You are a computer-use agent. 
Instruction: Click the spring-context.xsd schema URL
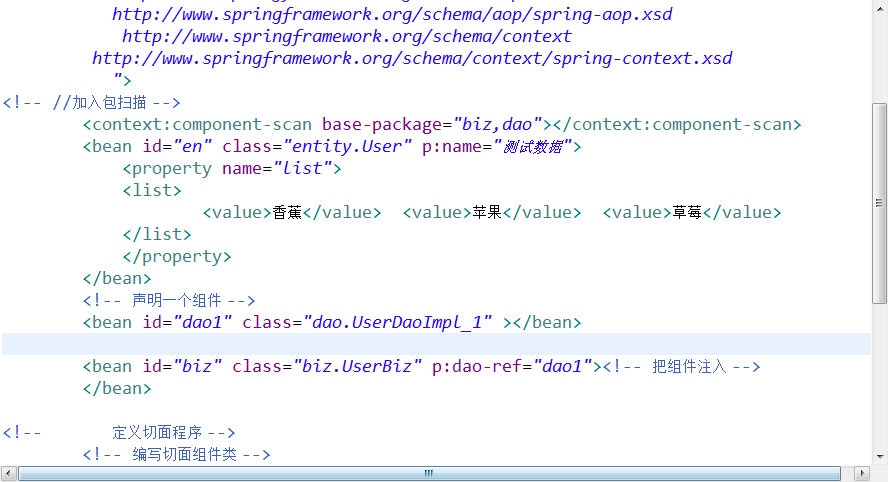coord(412,58)
